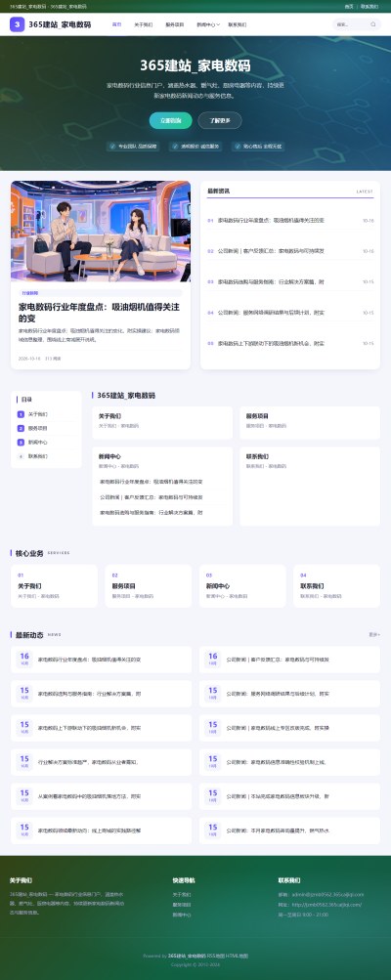The width and height of the screenshot is (391, 980).
Task: Click 联系我们 in the 目录 sidebar
Action: (x=37, y=457)
